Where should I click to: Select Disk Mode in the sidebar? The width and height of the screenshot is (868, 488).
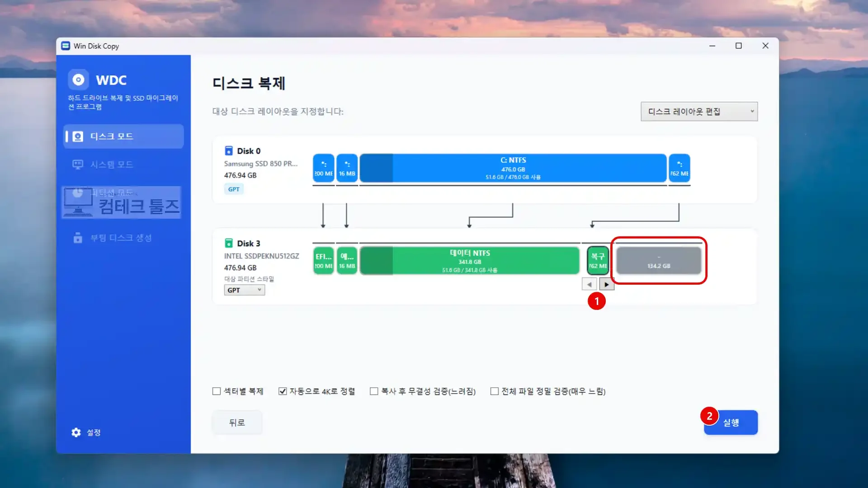point(123,136)
